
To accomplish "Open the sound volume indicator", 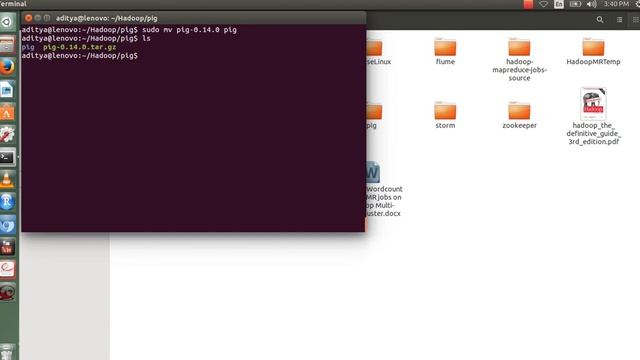I will 591,4.
